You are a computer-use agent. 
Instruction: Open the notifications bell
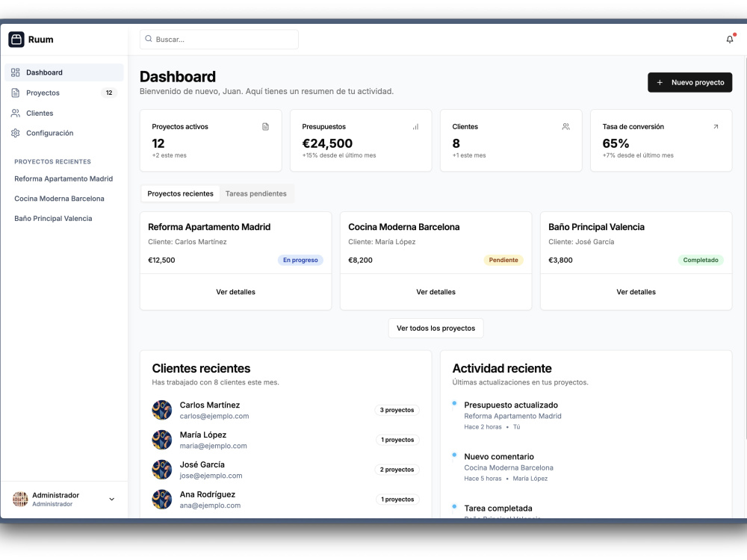point(729,39)
